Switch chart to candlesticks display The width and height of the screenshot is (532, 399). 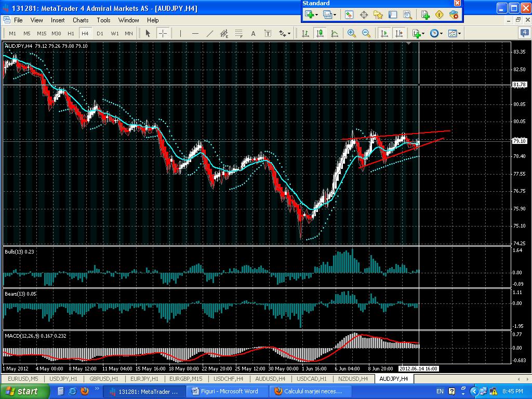click(320, 33)
